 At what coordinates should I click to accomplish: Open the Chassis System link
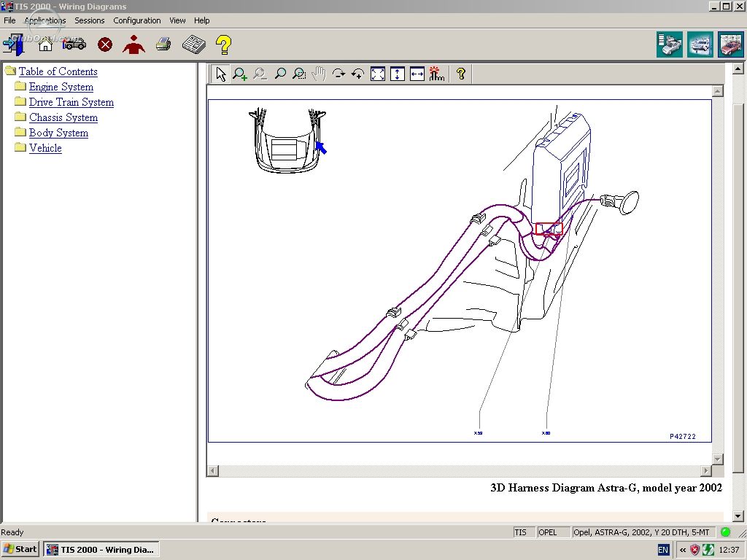63,117
